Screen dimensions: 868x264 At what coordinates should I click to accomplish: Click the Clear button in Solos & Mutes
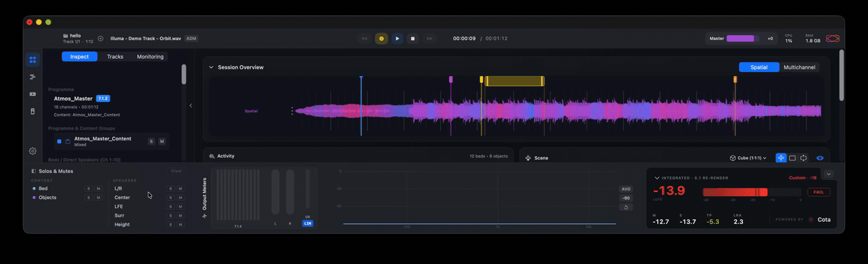[x=176, y=171]
